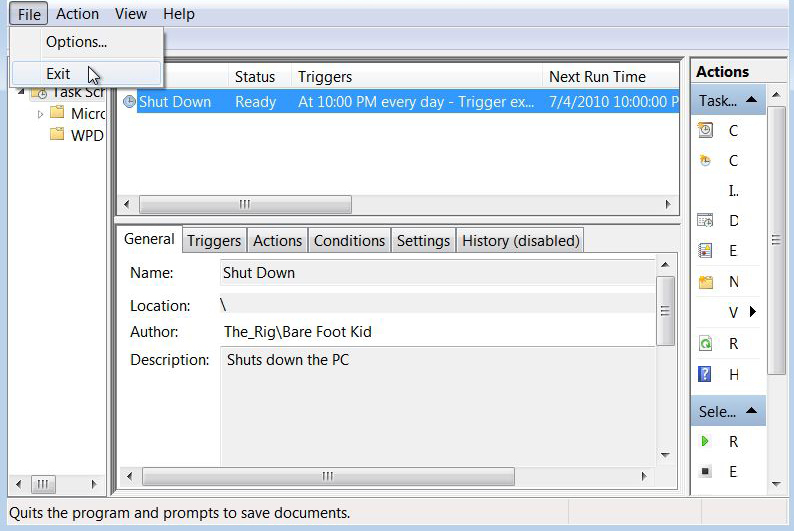794x531 pixels.
Task: Open the File menu
Action: (28, 14)
